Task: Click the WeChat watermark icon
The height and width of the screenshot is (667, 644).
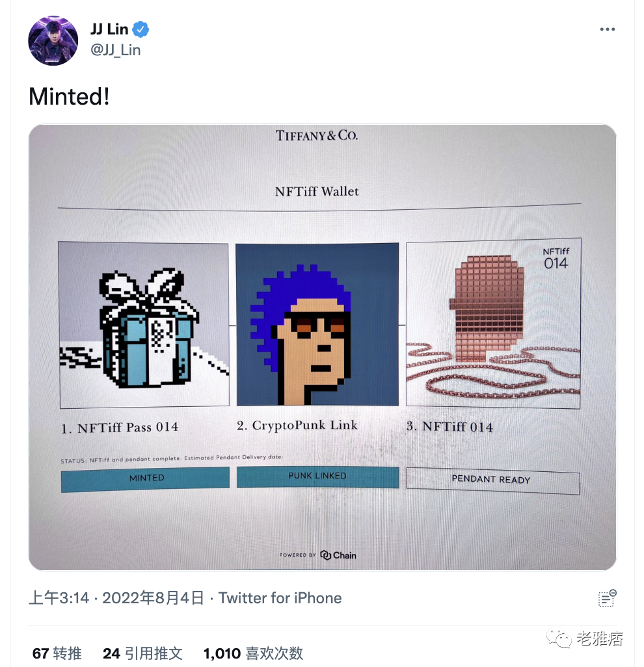Action: coord(559,638)
